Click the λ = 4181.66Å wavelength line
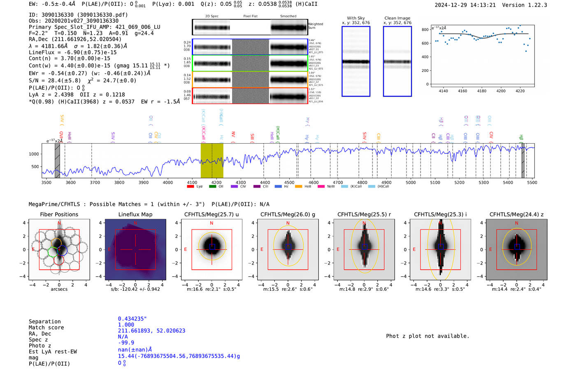 [x=78, y=46]
